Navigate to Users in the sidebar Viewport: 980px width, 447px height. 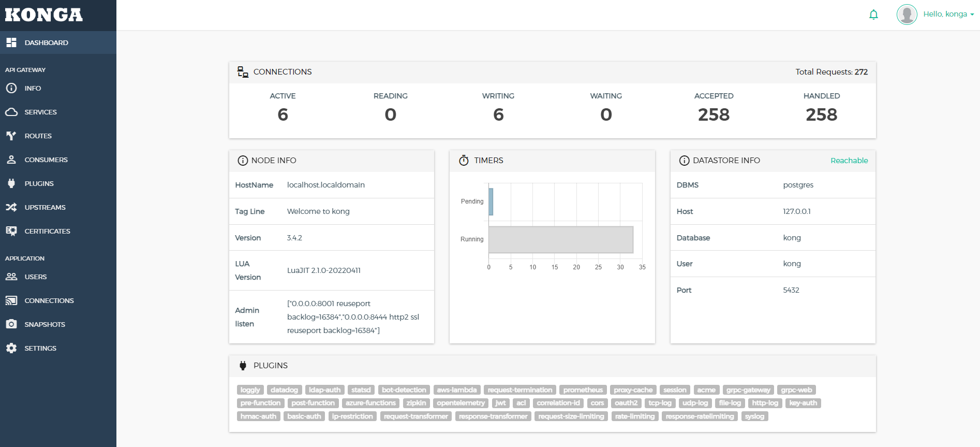(35, 277)
